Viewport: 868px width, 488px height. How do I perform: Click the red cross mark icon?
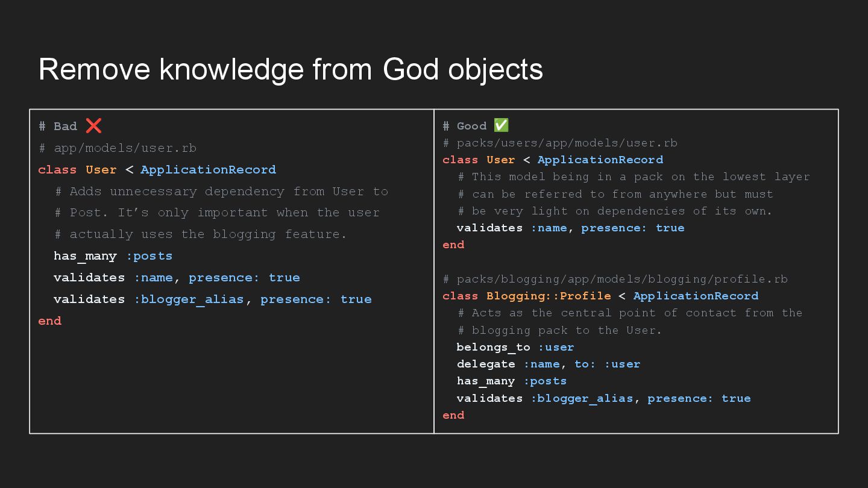(x=93, y=126)
